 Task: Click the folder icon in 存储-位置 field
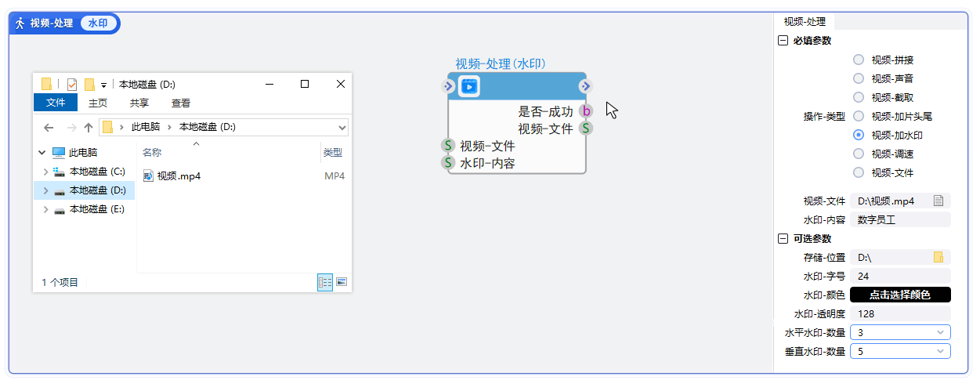point(938,257)
